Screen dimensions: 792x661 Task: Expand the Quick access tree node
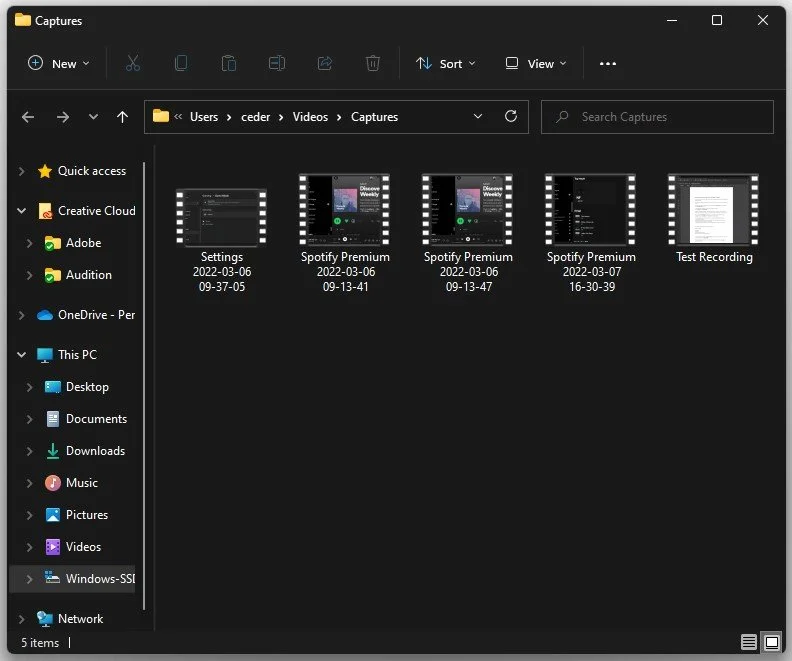point(21,171)
